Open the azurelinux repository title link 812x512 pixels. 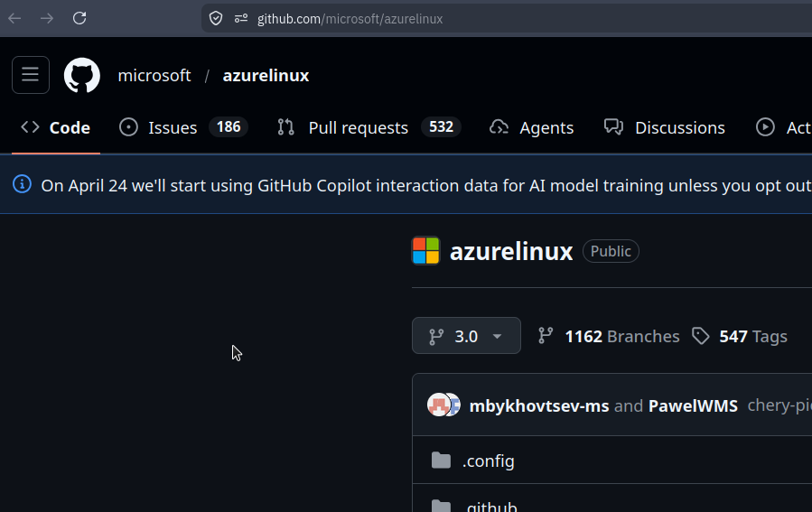click(511, 252)
